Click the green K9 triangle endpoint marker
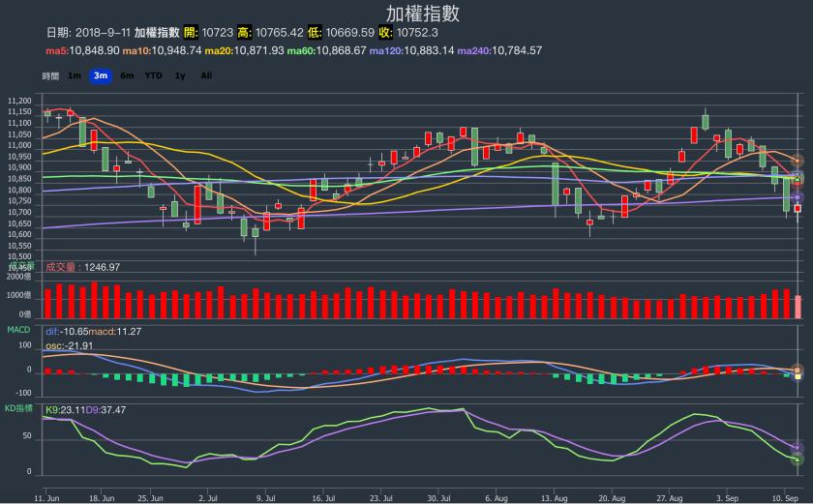 (x=798, y=459)
